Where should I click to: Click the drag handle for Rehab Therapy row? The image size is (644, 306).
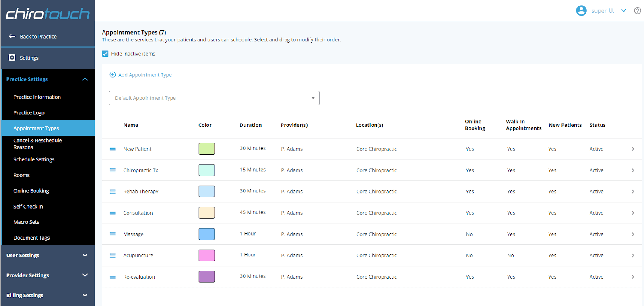(x=113, y=192)
